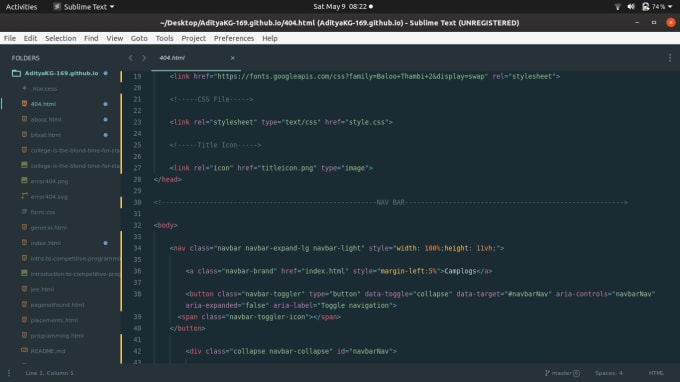The height and width of the screenshot is (382, 680).
Task: Click the git master branch indicator
Action: point(562,373)
